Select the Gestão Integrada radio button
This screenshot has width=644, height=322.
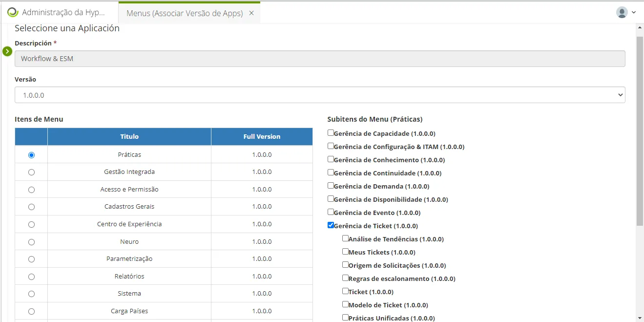coord(32,172)
